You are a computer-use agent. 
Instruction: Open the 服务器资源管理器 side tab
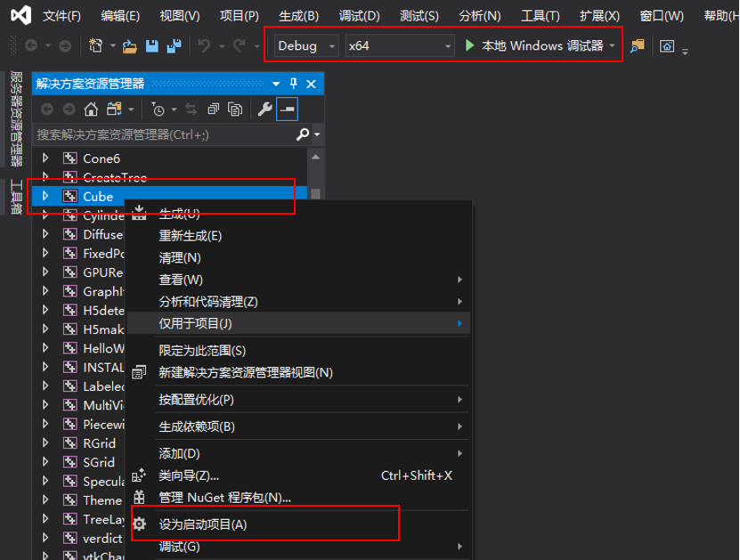tap(16, 119)
